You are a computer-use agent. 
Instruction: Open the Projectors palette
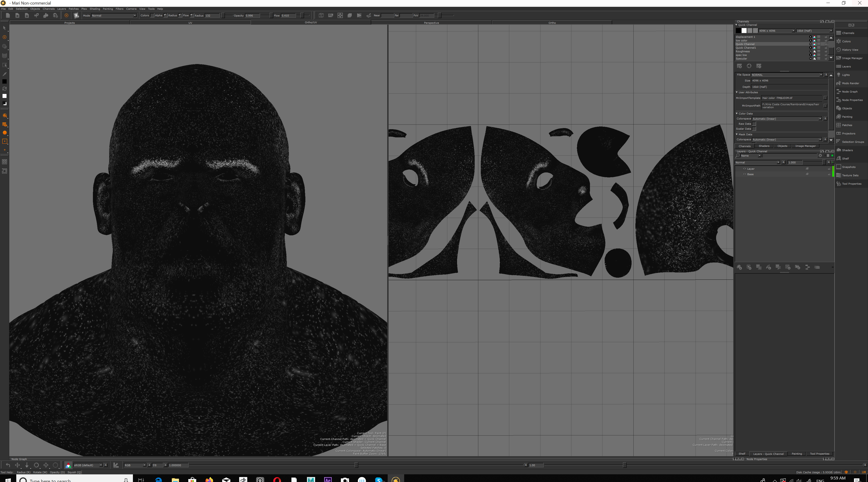click(848, 134)
